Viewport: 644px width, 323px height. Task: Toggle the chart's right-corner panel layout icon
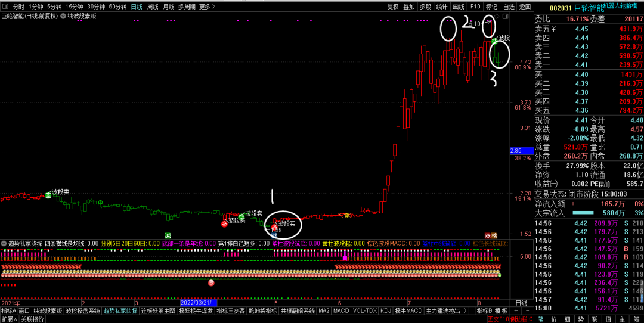tap(506, 17)
